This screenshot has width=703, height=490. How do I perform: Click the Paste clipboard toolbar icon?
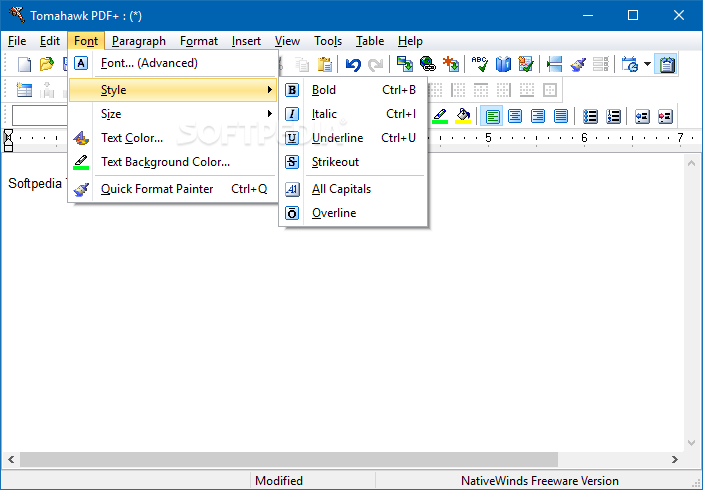325,65
